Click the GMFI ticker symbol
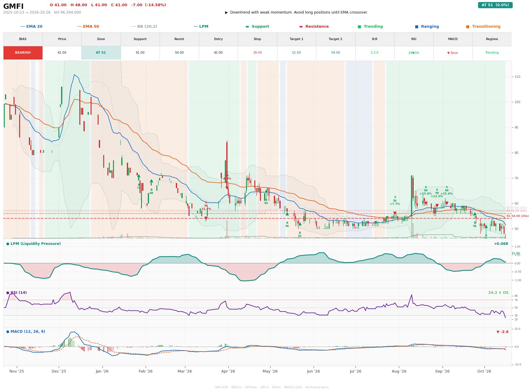The height and width of the screenshot is (392, 532). pos(14,6)
